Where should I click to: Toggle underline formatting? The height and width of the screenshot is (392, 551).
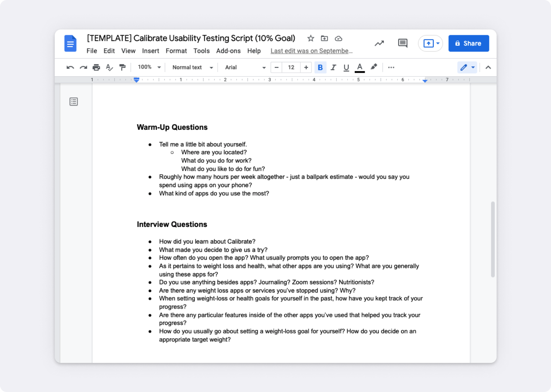[x=346, y=67]
